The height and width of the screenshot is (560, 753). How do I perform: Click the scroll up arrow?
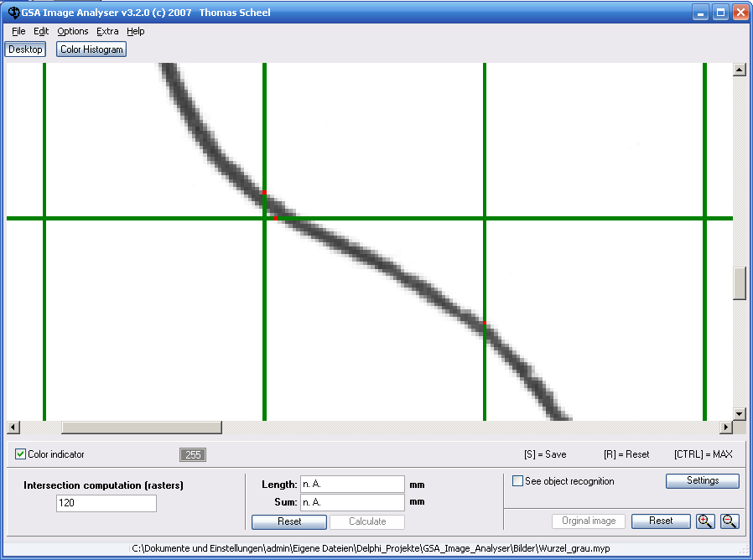tap(739, 70)
